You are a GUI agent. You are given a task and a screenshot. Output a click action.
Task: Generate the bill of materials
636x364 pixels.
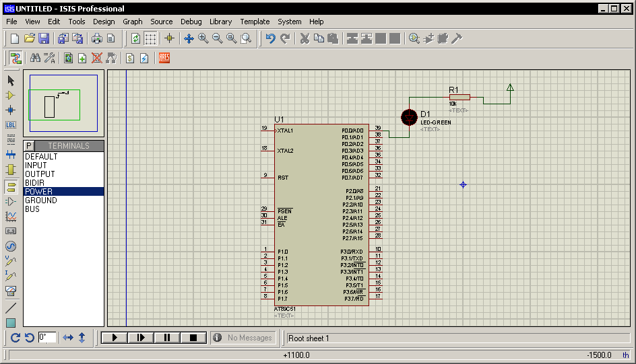tap(130, 58)
